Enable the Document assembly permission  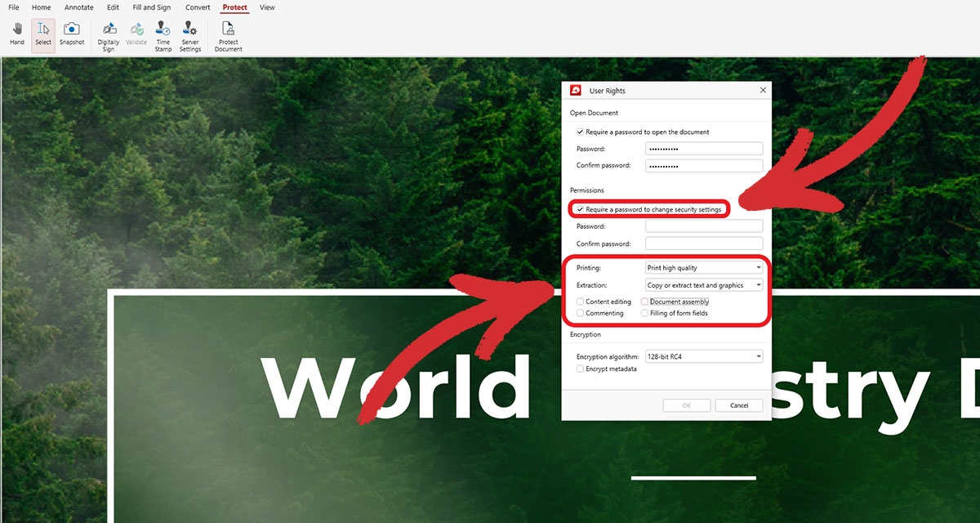click(644, 302)
